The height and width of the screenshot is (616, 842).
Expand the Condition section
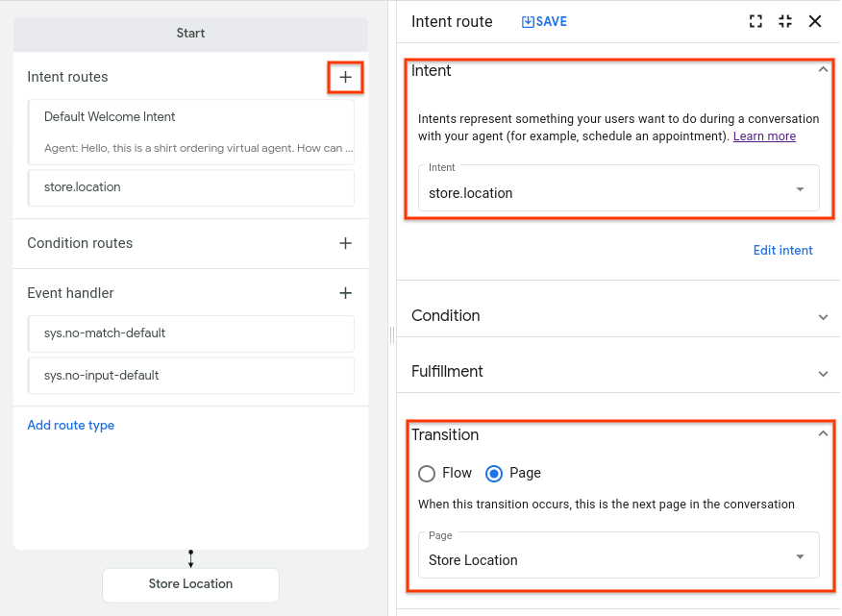pyautogui.click(x=824, y=315)
